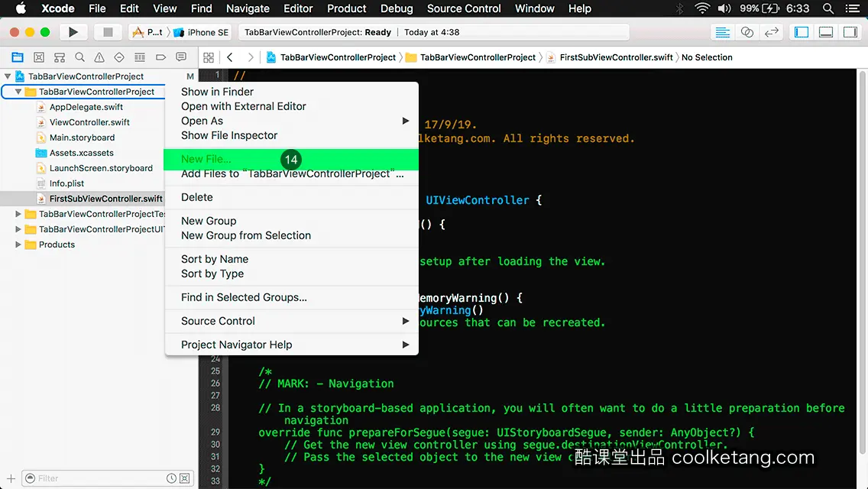868x489 pixels.
Task: Open the Product menu in menu bar
Action: click(347, 8)
